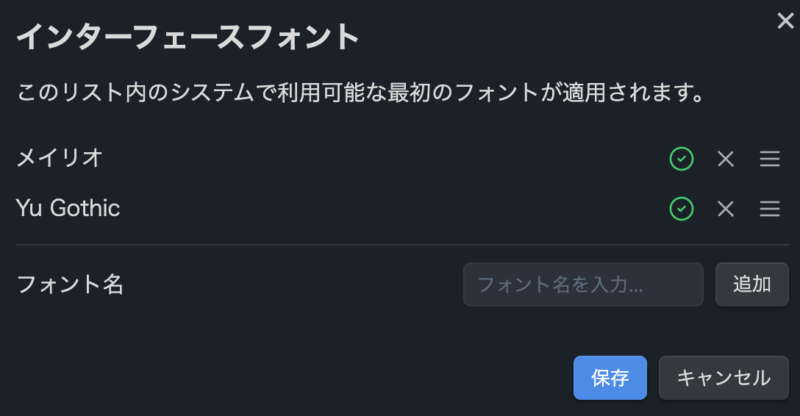Click the 追加 button to add font
This screenshot has height=416, width=800.
click(x=752, y=284)
